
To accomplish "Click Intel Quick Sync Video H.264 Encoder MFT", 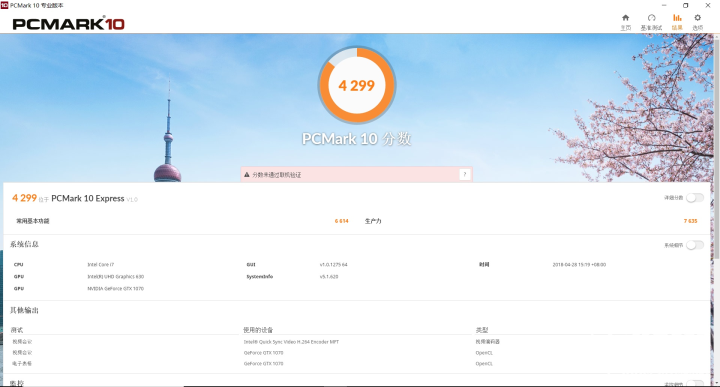I will [291, 342].
